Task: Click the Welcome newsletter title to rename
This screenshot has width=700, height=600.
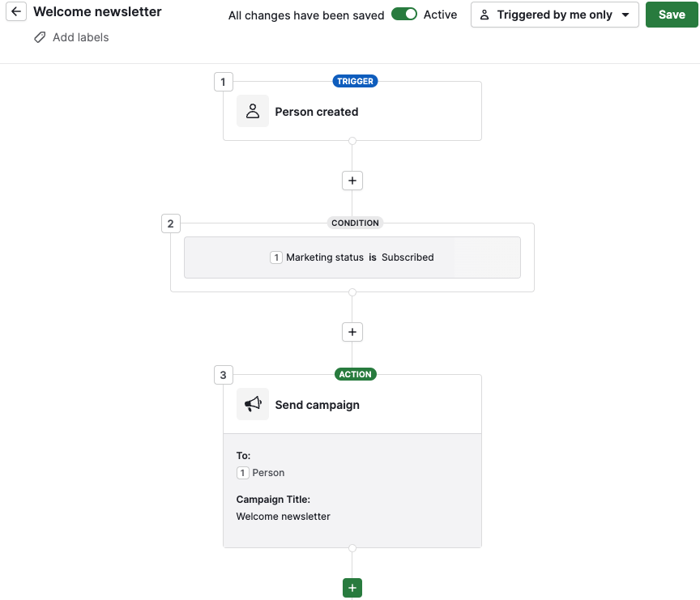Action: (x=96, y=11)
